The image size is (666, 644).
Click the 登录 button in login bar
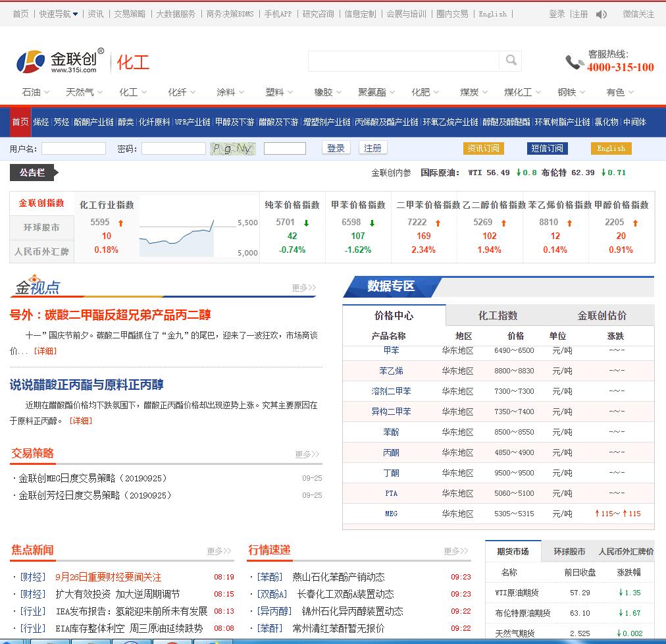[x=336, y=148]
